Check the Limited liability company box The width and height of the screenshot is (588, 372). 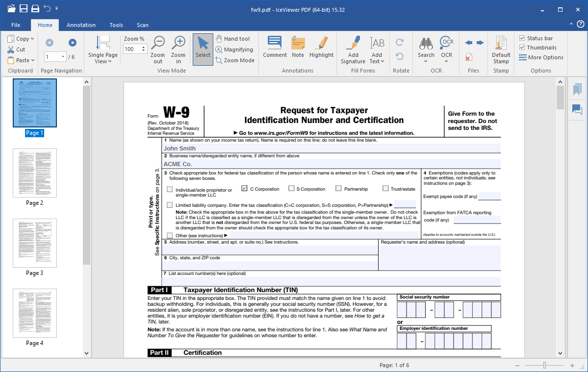pos(170,205)
